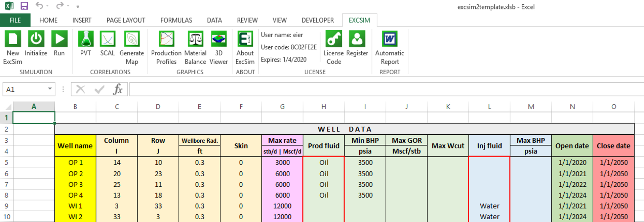This screenshot has height=222, width=644.
Task: Select row value 33 for WI 1
Action: 158,206
